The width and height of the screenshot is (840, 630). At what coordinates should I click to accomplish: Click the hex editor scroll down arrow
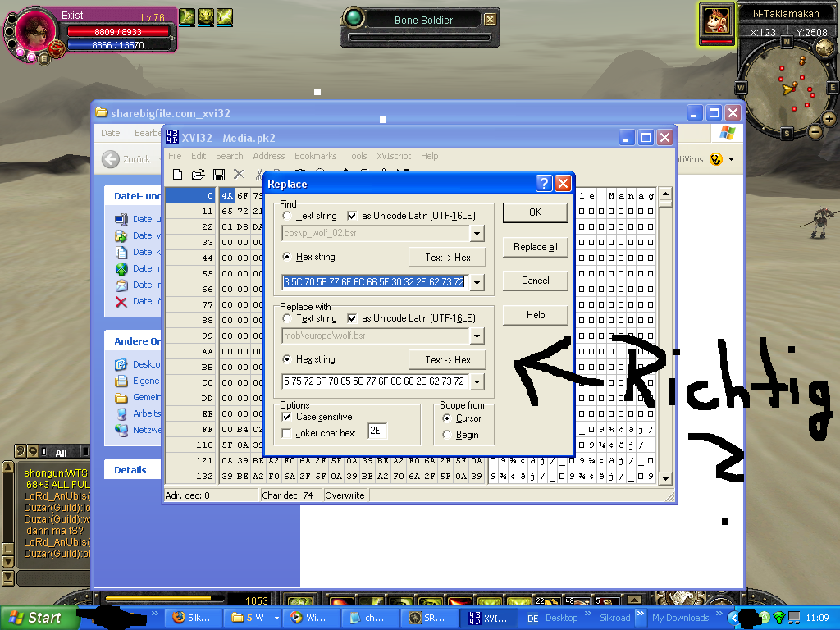click(x=664, y=478)
